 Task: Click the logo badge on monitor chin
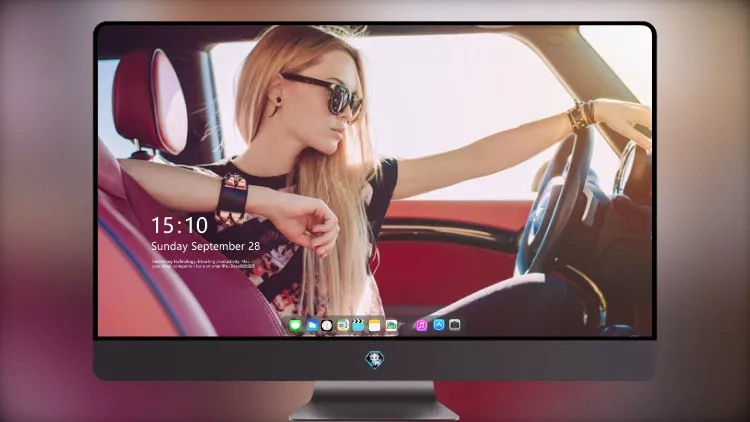(375, 359)
